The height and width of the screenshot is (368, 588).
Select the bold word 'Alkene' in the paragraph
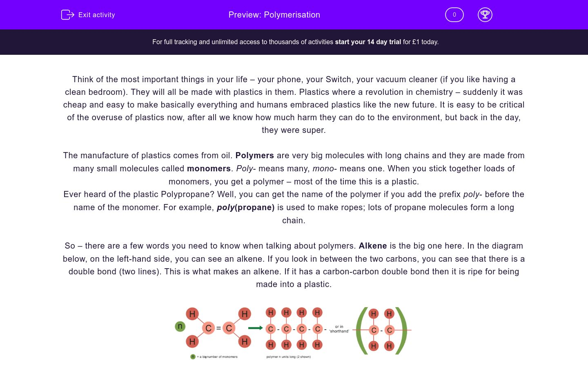click(372, 246)
